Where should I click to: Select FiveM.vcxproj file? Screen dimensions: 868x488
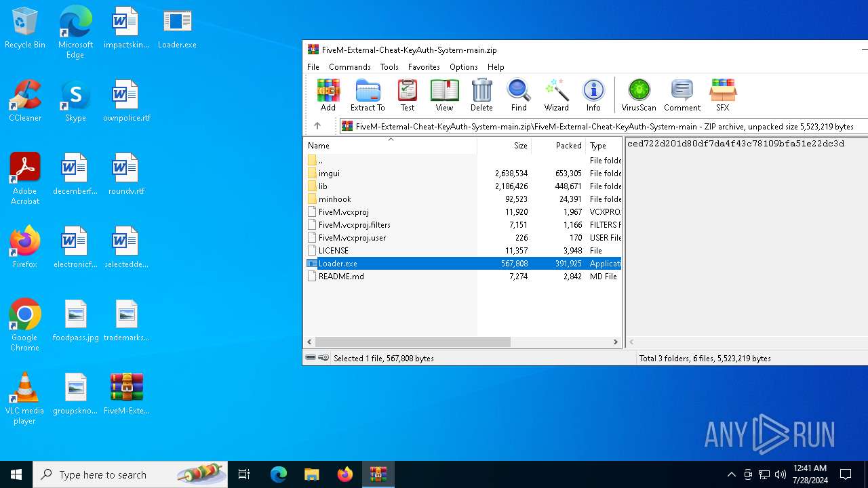[462, 212]
